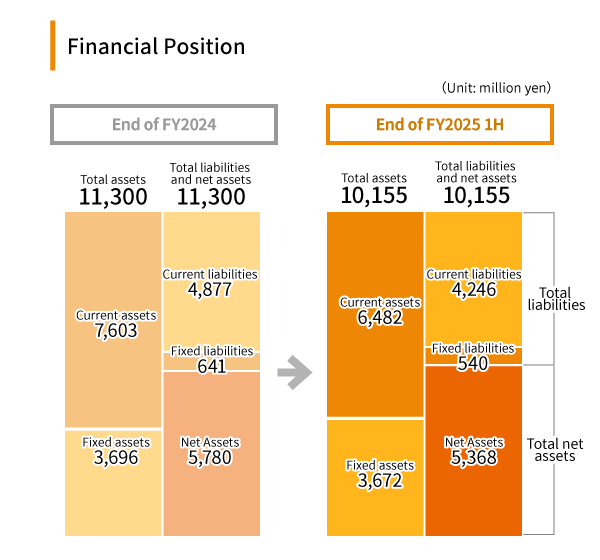600x560 pixels.
Task: Click the gray arrow between the charts
Action: point(293,374)
